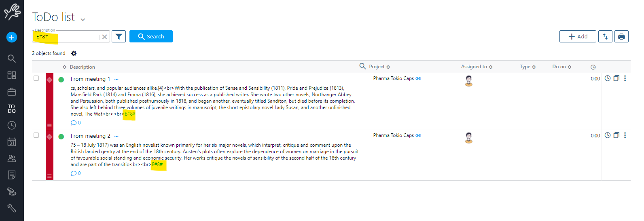Select checkbox for From meeting 1
Viewport: 644px width, 221px height.
pos(36,78)
